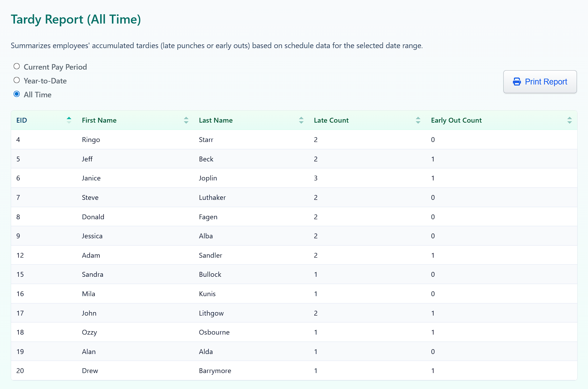The width and height of the screenshot is (588, 389).
Task: Click Janice in the First Name column
Action: (x=91, y=178)
